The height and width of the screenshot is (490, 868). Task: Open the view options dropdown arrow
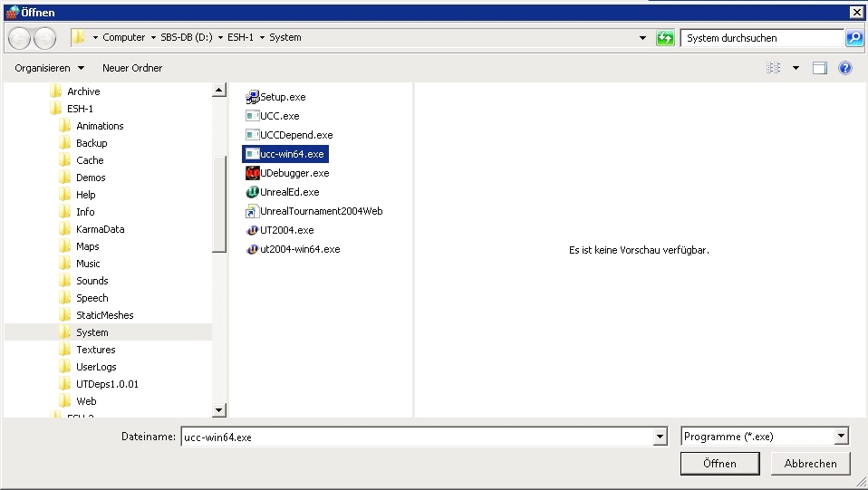tap(796, 68)
